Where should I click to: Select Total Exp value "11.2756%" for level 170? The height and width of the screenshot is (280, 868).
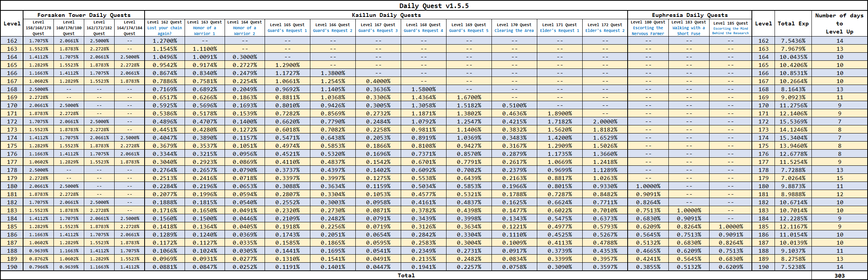(793, 105)
